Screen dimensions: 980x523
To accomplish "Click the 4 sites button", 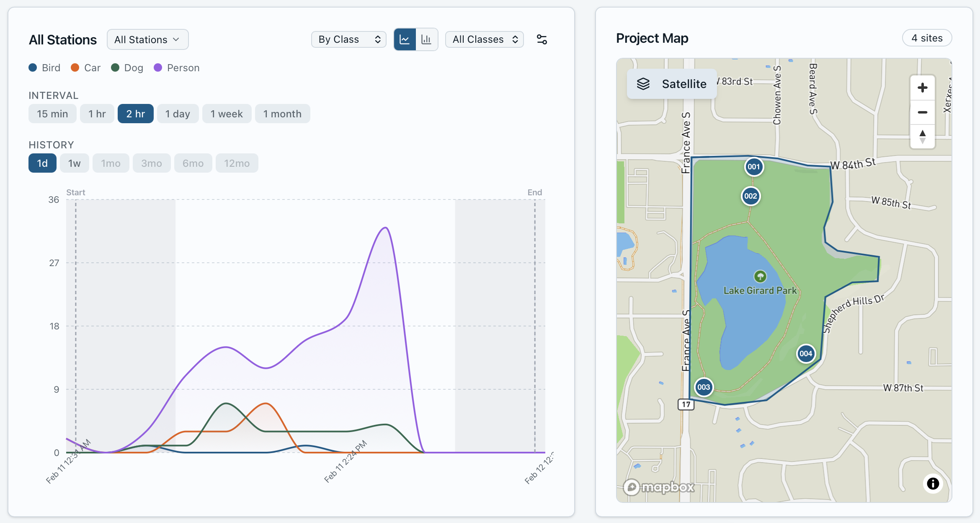I will pyautogui.click(x=927, y=38).
